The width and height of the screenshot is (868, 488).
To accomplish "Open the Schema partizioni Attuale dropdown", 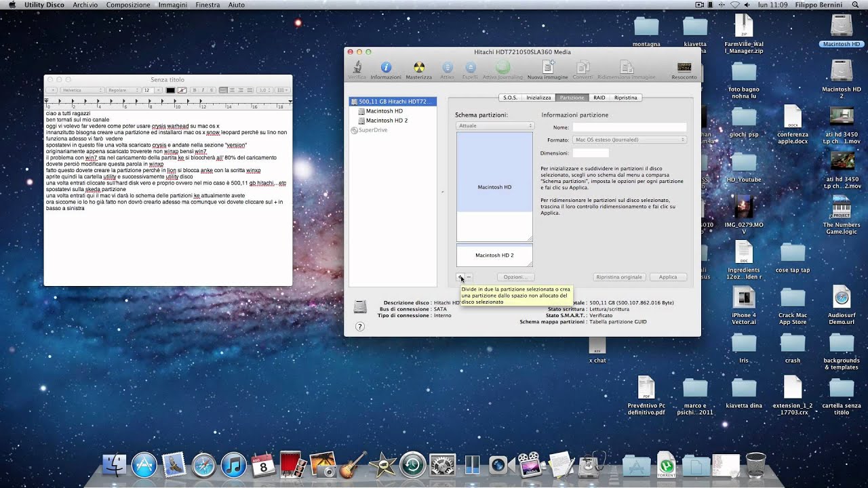I will (x=494, y=125).
